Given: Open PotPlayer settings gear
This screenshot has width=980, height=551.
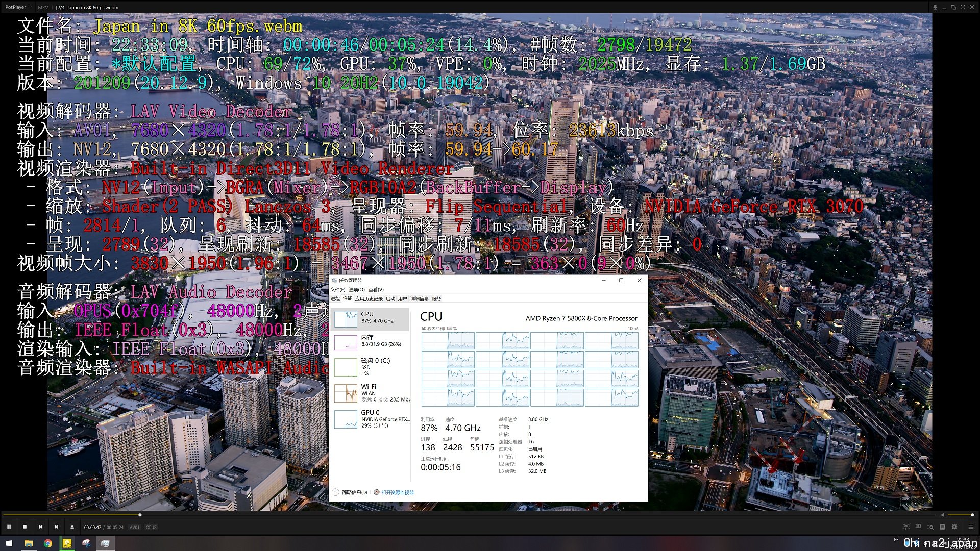Looking at the screenshot, I should [954, 527].
